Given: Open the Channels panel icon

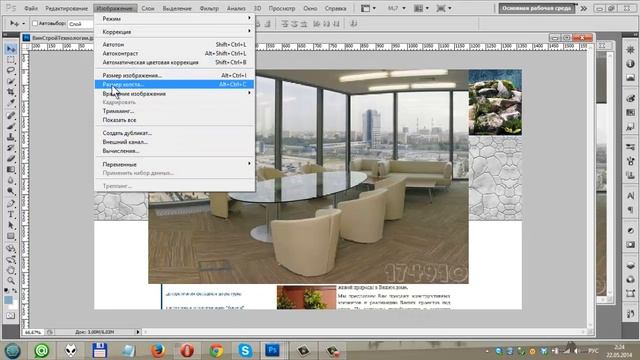Looking at the screenshot, I should point(631,280).
